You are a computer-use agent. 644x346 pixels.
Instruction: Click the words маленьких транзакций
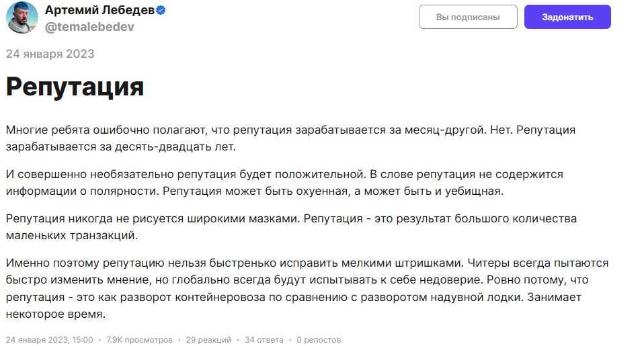(x=71, y=236)
